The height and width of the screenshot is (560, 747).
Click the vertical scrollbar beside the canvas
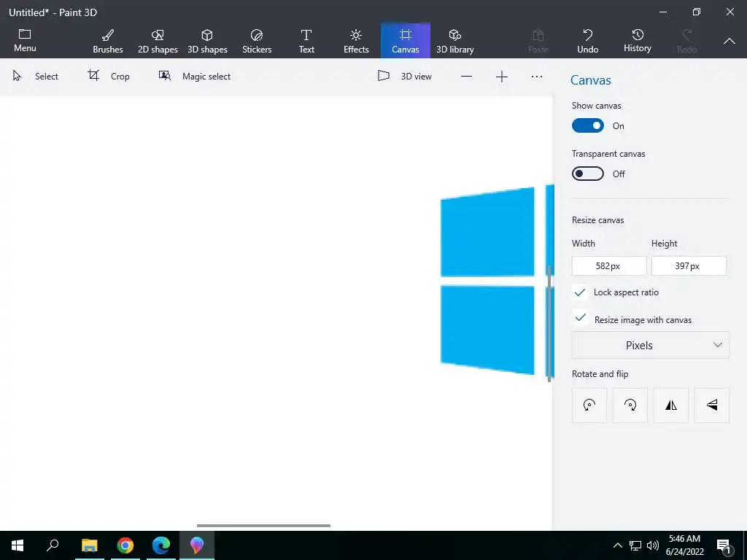pos(549,323)
